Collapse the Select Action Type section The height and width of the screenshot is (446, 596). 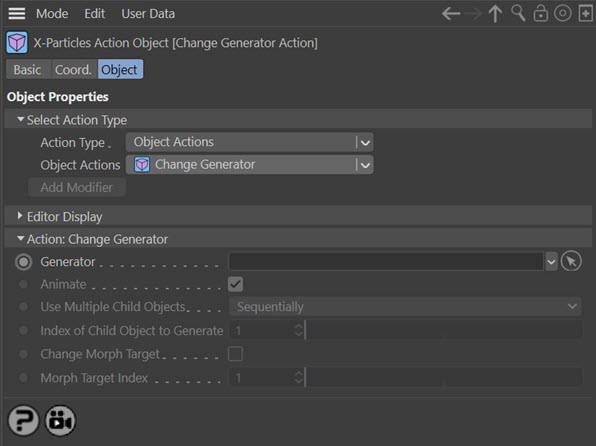pyautogui.click(x=21, y=120)
